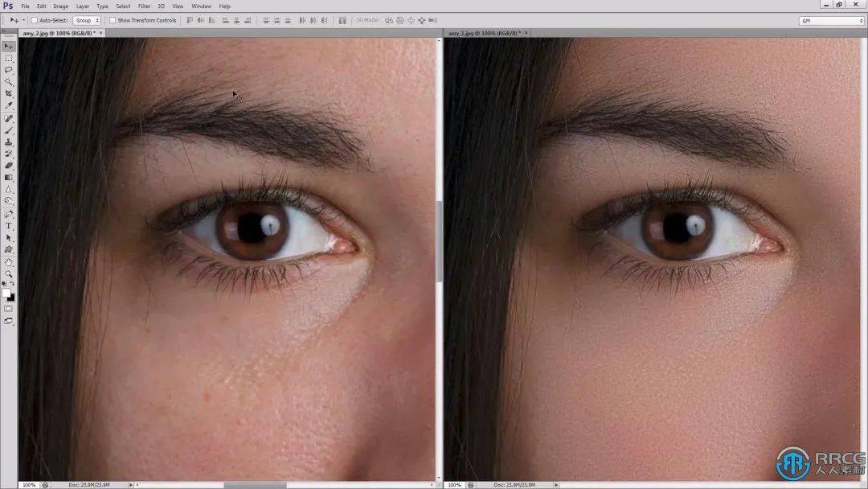Select the Clone Stamp tool
Image resolution: width=868 pixels, height=489 pixels.
[9, 142]
